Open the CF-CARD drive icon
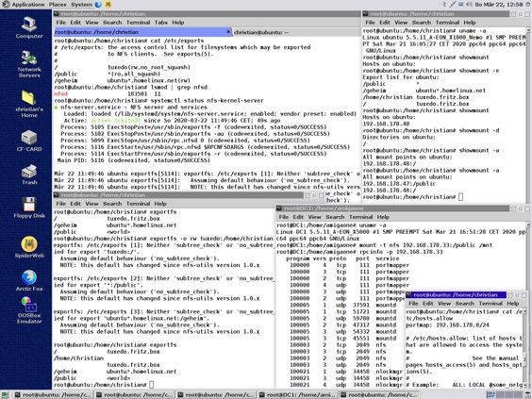Image resolution: width=532 pixels, height=399 pixels. (x=29, y=141)
